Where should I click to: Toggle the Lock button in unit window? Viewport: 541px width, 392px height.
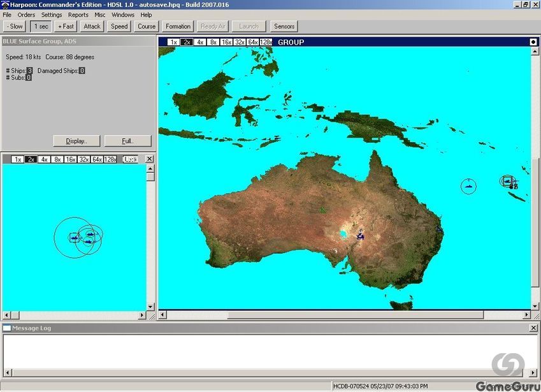(131, 159)
